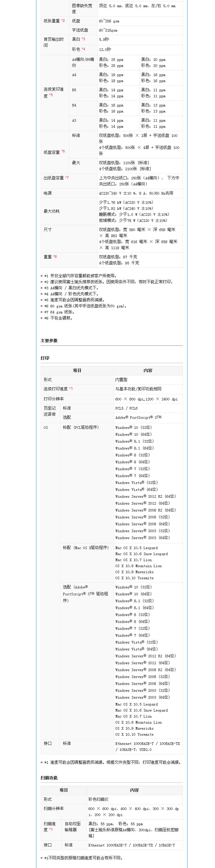Click the '扫描功能' section heading
The width and height of the screenshot is (215, 868).
49,778
